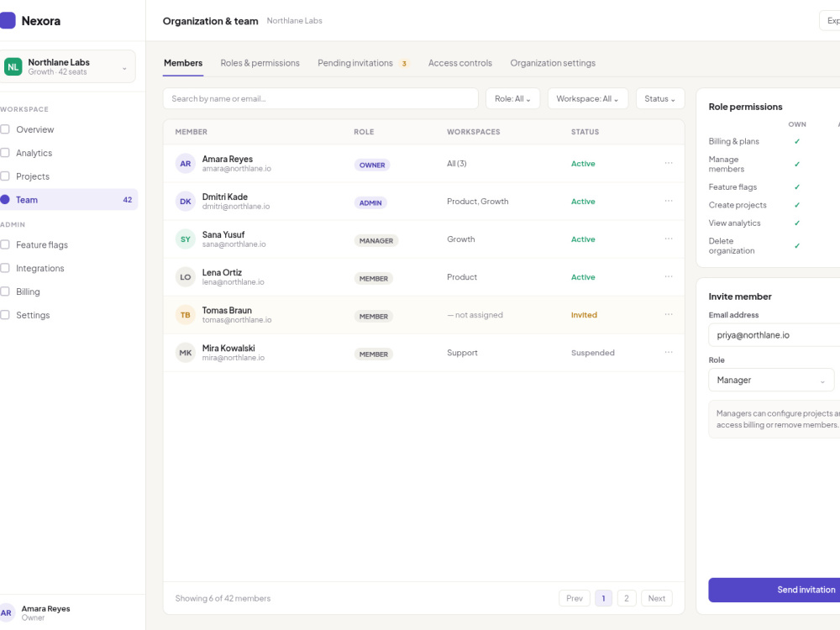The image size is (840, 630).
Task: Click the Suspended status of Mira Kowalski
Action: click(592, 353)
